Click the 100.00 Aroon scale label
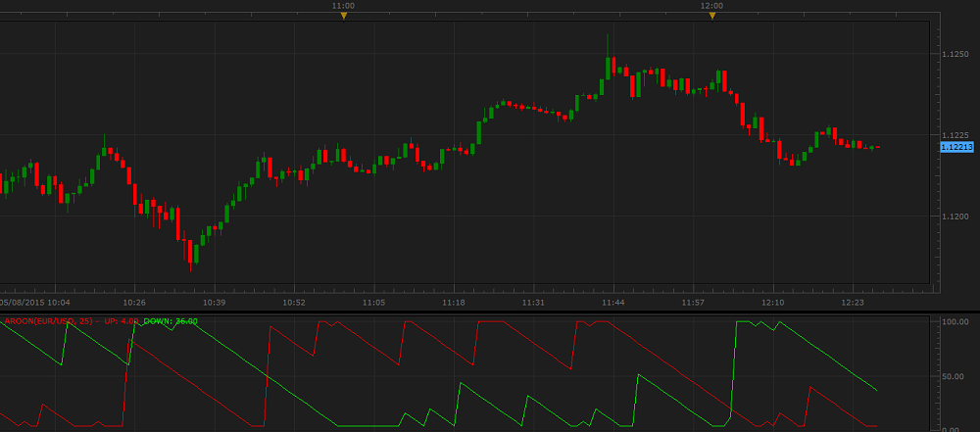This screenshot has width=980, height=432. coord(955,321)
